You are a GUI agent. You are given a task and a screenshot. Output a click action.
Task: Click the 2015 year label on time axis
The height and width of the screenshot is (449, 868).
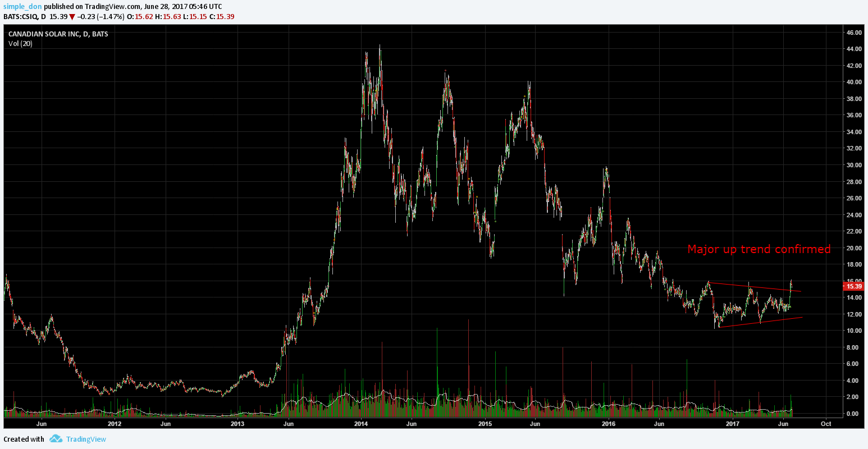pyautogui.click(x=485, y=424)
